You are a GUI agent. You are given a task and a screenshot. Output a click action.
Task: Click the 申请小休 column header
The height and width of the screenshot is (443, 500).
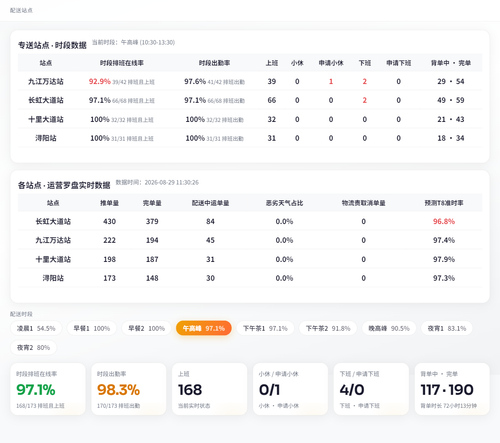click(331, 63)
